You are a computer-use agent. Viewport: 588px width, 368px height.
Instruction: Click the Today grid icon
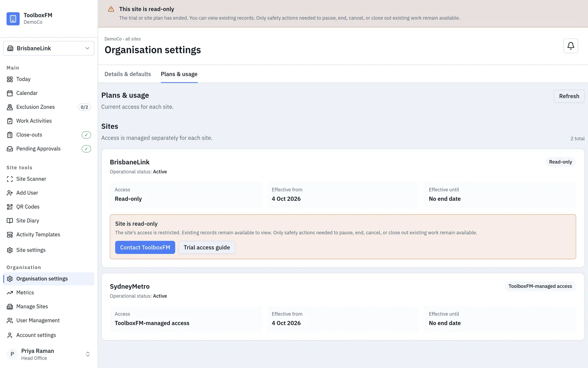[x=10, y=79]
